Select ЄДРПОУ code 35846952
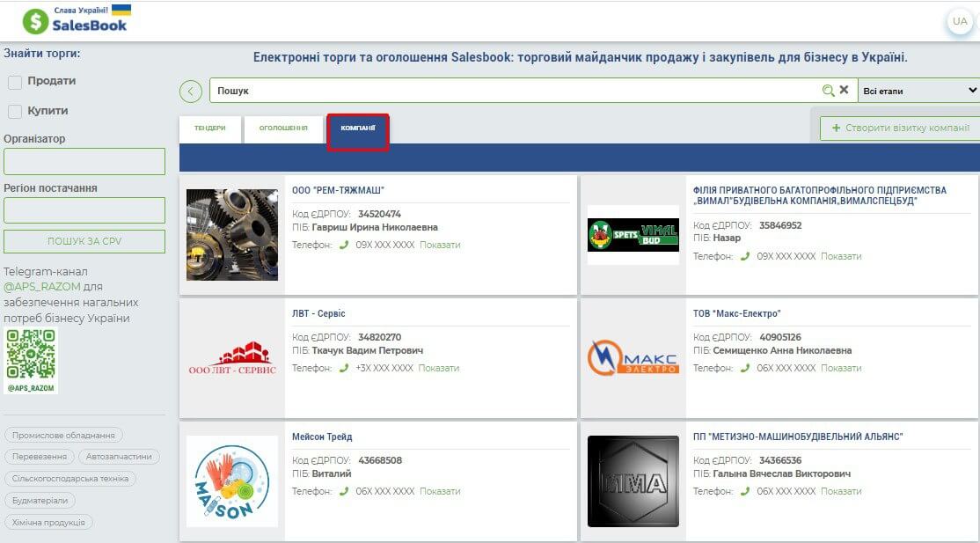 [x=780, y=225]
